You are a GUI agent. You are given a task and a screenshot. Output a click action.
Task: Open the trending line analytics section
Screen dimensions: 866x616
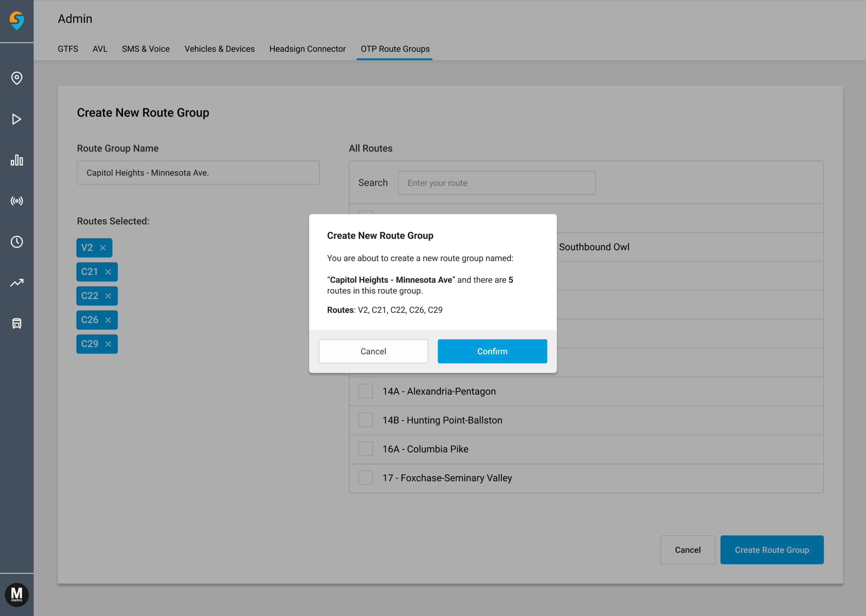[x=17, y=283]
